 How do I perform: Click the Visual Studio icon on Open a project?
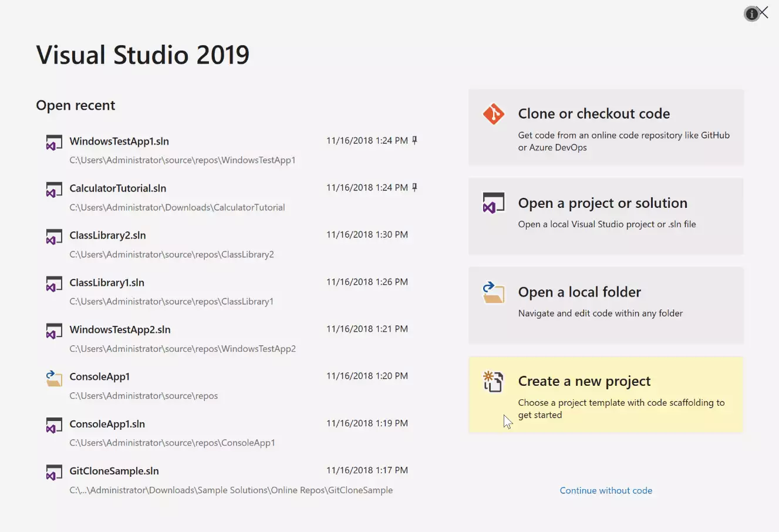493,203
